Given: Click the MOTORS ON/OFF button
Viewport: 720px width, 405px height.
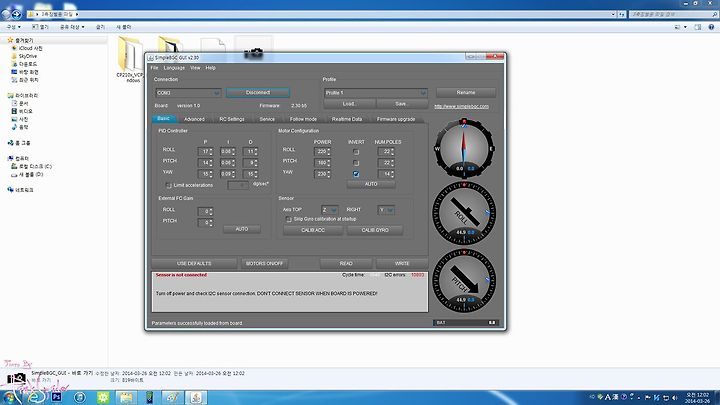Looking at the screenshot, I should pos(264,264).
